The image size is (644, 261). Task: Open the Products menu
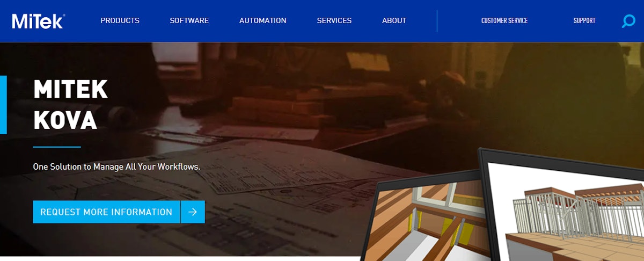click(x=120, y=21)
